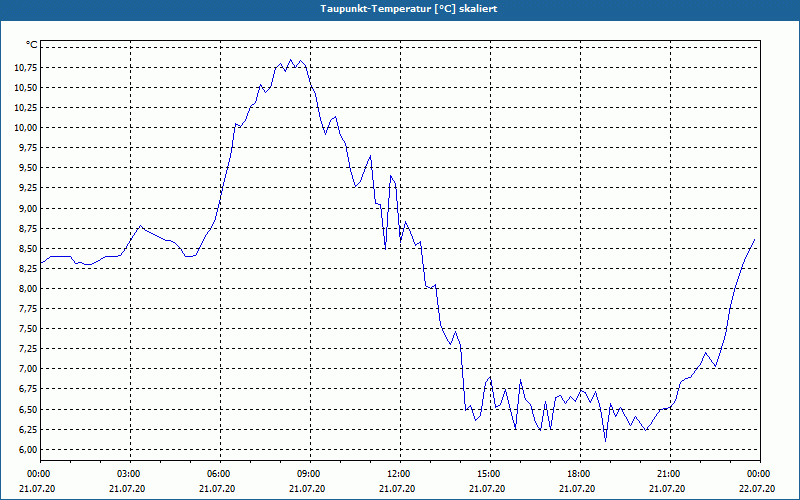Click the 21.07.20 date under 12:00
This screenshot has height=500, width=800.
[x=397, y=489]
